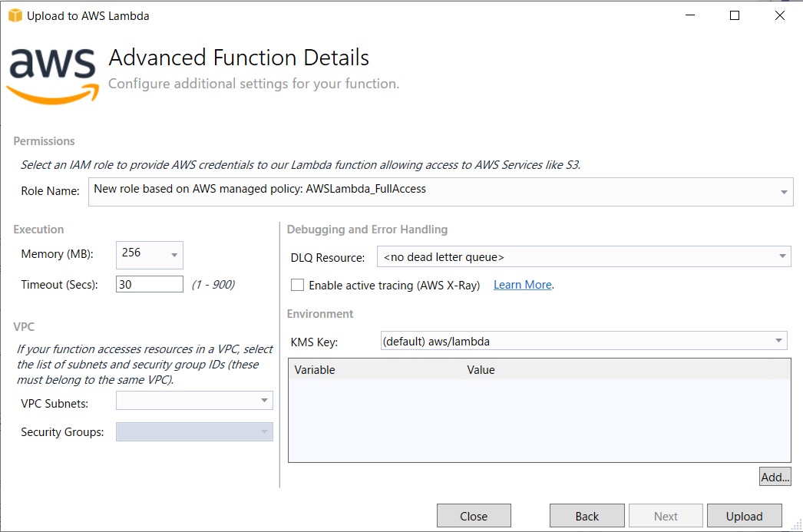The width and height of the screenshot is (803, 532).
Task: Open the Role Name dropdown
Action: tap(441, 192)
